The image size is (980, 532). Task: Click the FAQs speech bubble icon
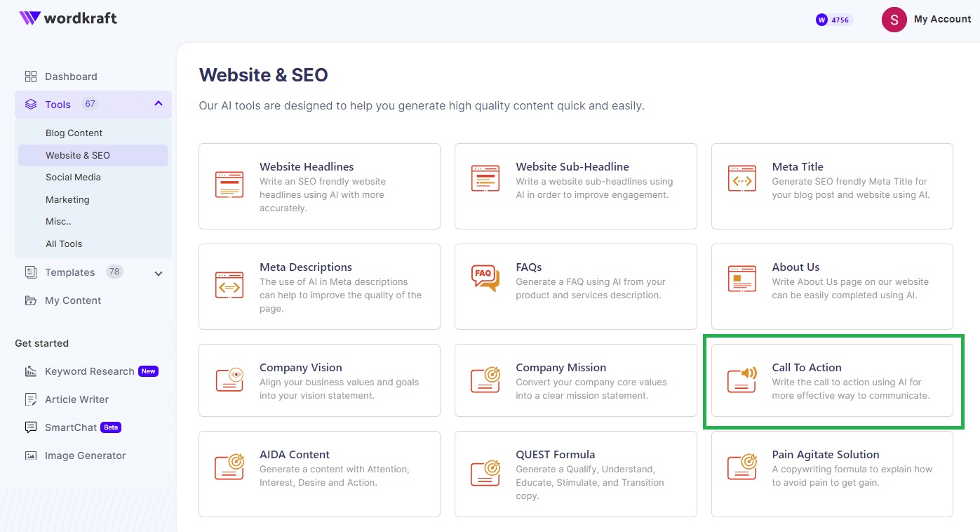click(x=485, y=278)
